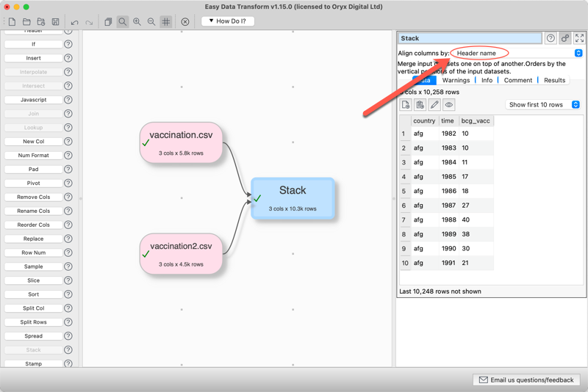Select the vaccination2.csv input node

tap(181, 254)
